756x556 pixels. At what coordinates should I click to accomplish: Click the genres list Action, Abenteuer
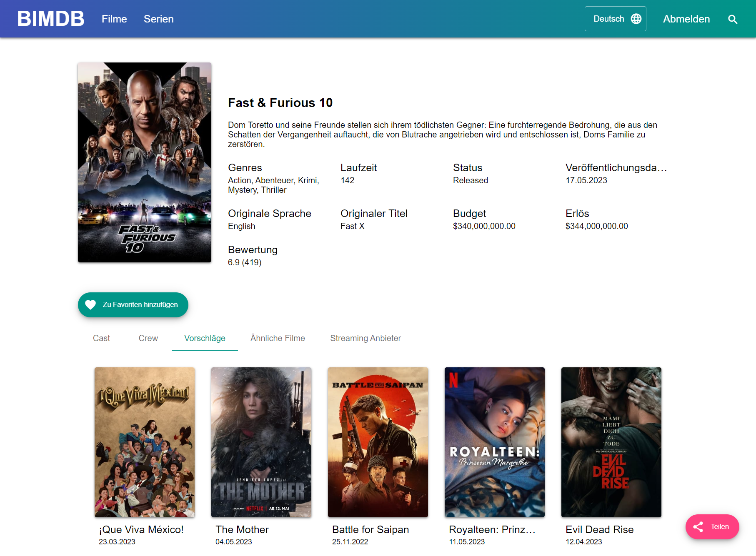273,185
